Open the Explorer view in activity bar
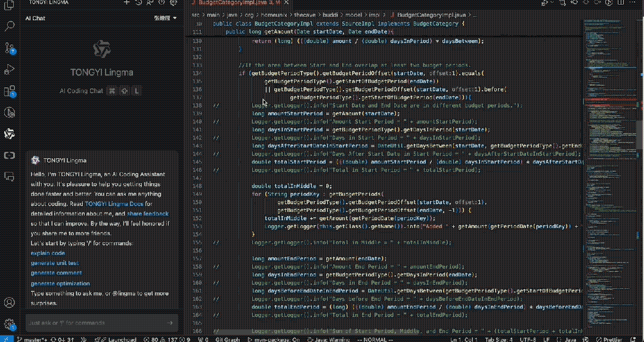This screenshot has height=342, width=644. [9, 5]
